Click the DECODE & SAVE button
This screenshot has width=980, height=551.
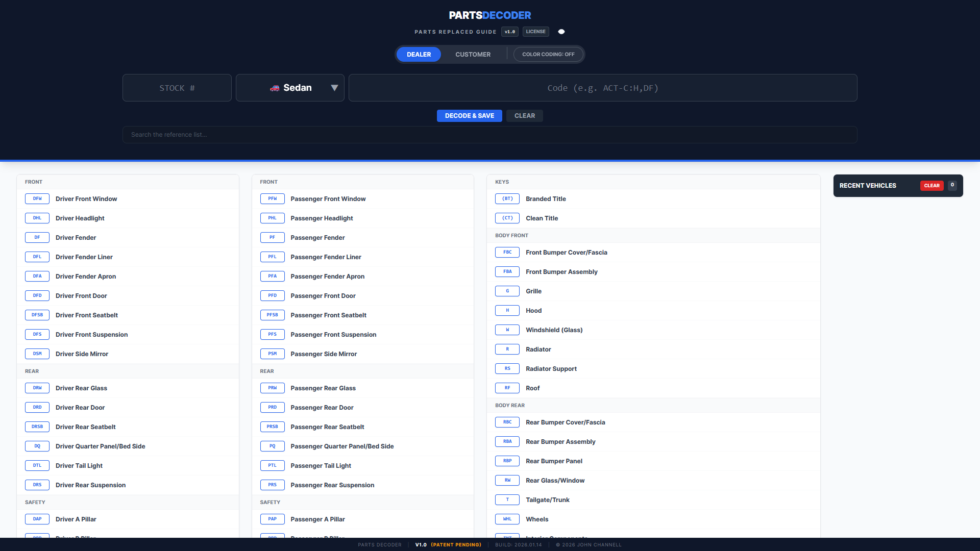[469, 115]
